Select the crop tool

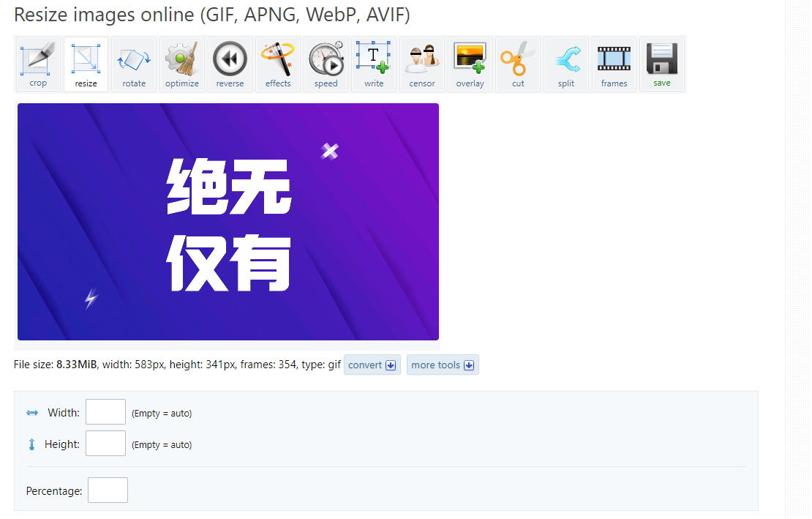pos(38,64)
